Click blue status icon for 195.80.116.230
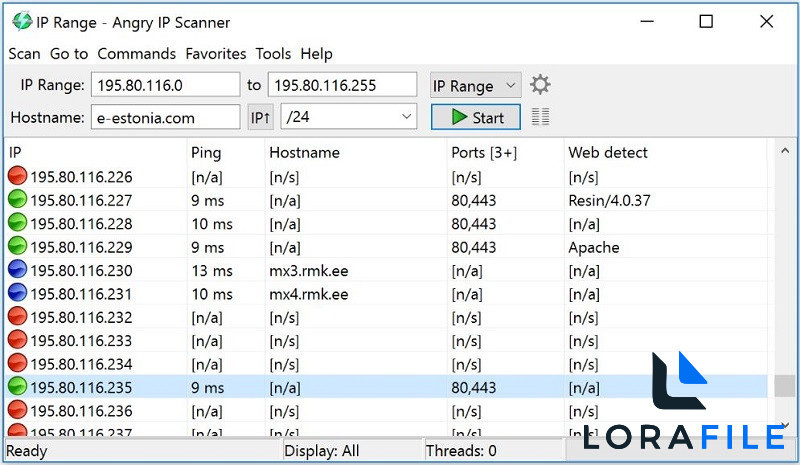The image size is (800, 465). click(x=17, y=270)
